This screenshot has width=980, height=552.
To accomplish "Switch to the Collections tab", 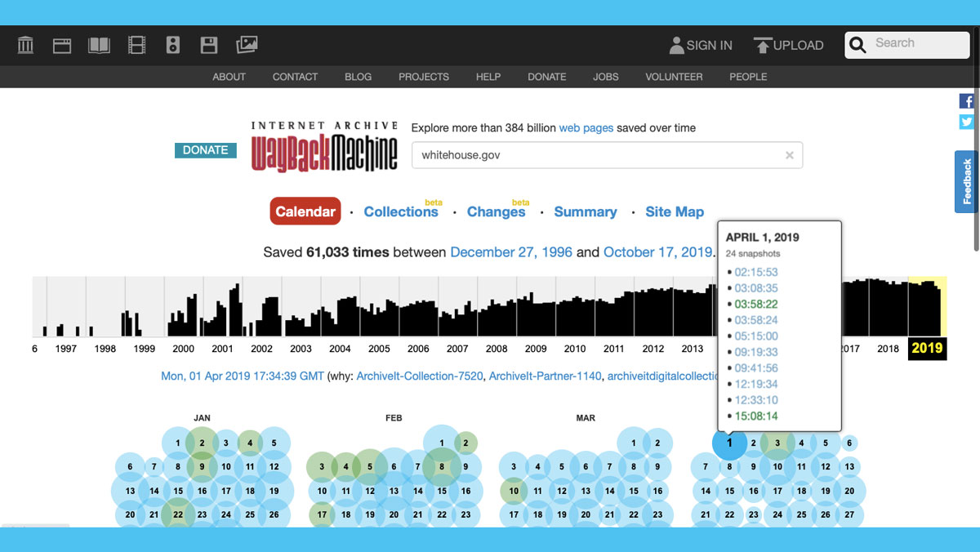I will (x=401, y=211).
